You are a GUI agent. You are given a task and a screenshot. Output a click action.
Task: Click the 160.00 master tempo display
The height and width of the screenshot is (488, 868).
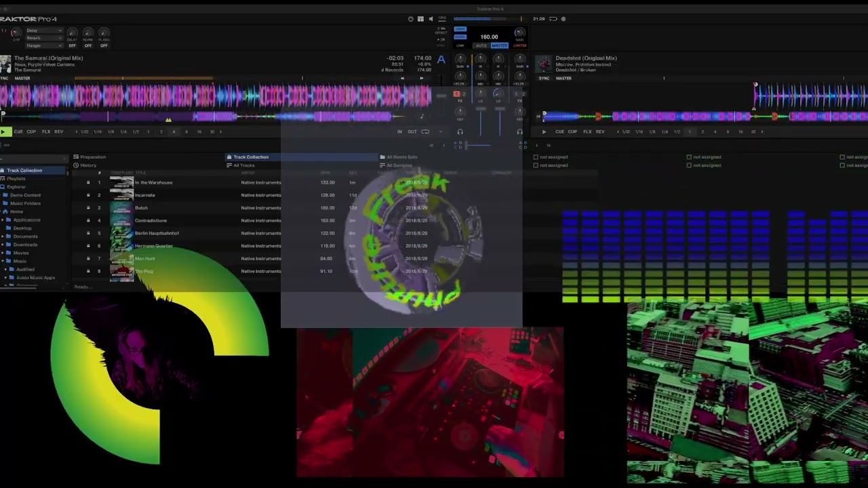point(489,37)
